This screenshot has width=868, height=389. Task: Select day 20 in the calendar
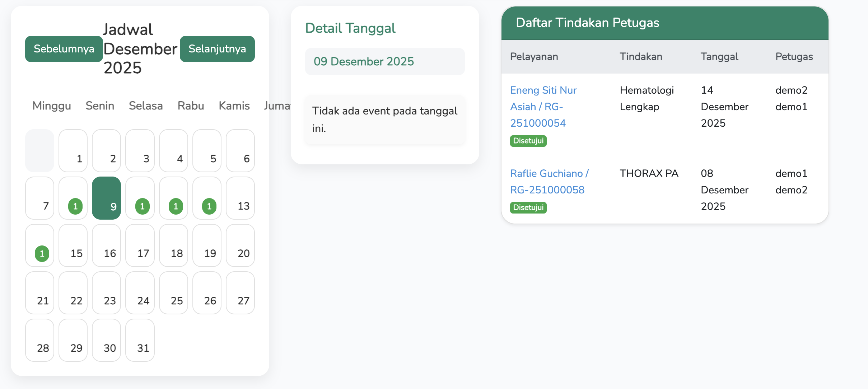(240, 245)
